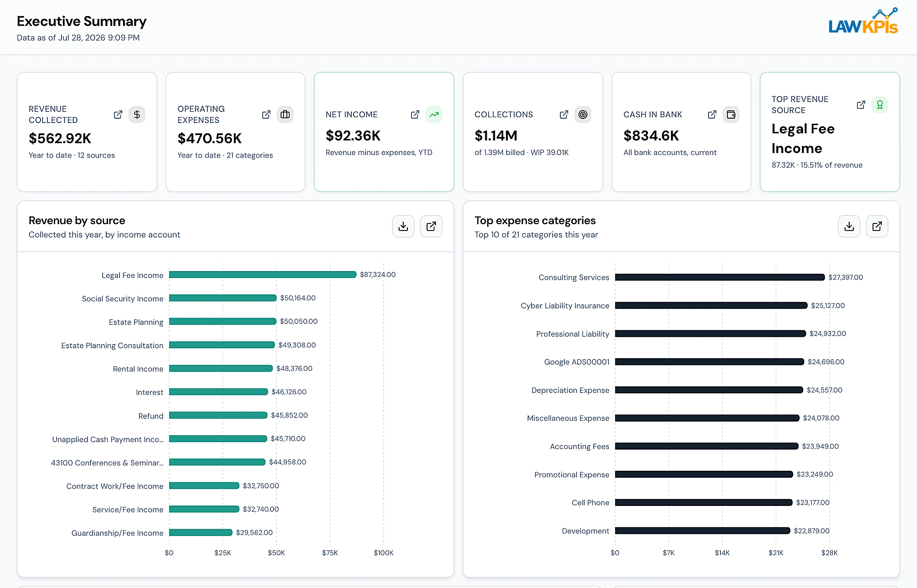The width and height of the screenshot is (917, 588).
Task: Click the briefcase icon in Operating Expenses
Action: pos(285,115)
